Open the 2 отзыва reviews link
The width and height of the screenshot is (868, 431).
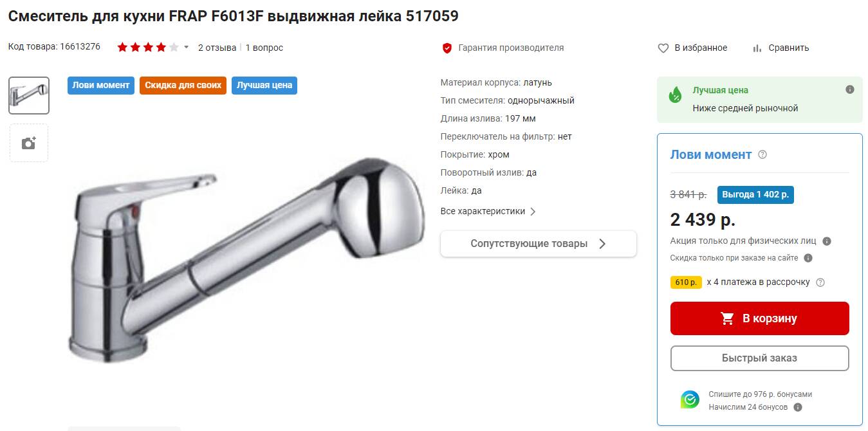click(217, 48)
